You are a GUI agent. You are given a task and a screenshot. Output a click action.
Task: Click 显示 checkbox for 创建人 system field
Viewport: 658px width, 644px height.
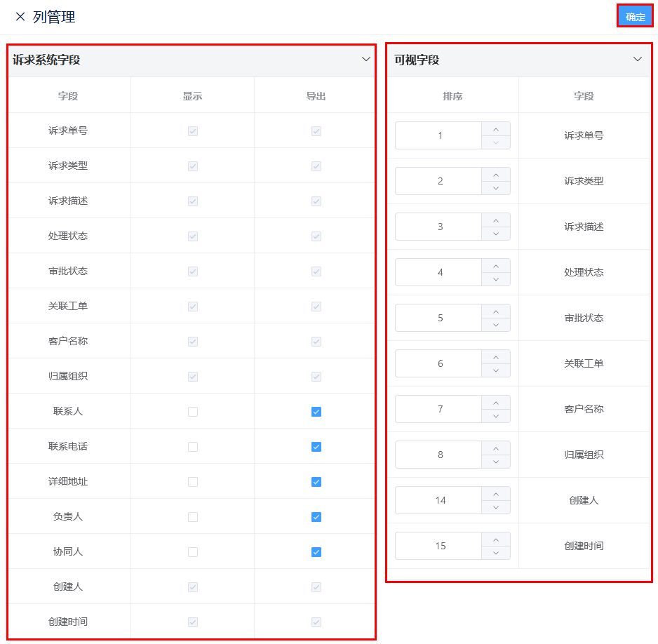click(x=193, y=587)
